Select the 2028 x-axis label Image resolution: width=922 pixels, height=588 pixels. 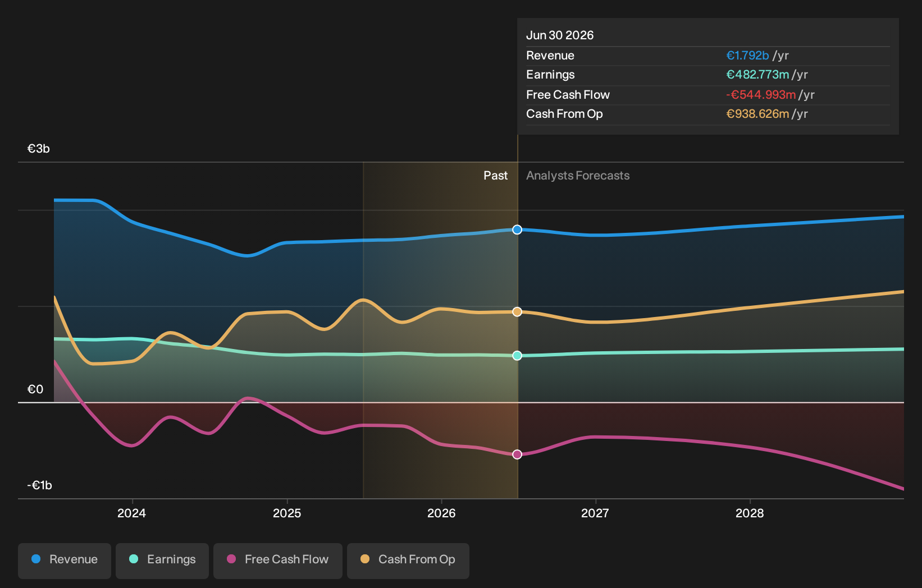[x=750, y=513]
